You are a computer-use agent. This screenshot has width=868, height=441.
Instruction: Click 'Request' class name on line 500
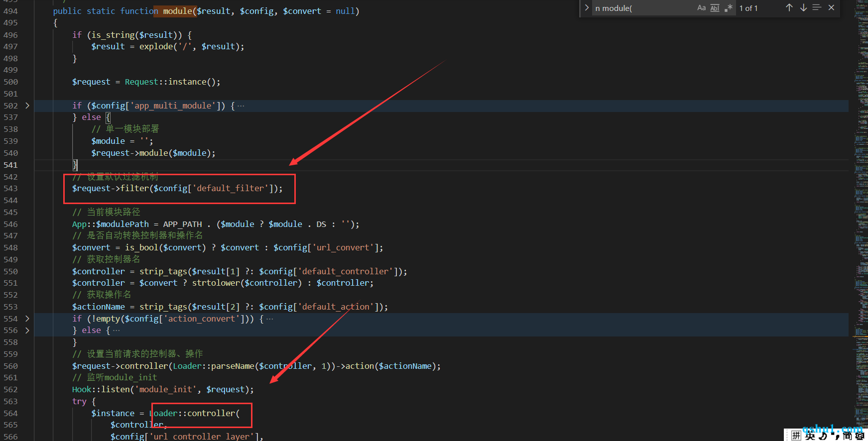(x=141, y=82)
